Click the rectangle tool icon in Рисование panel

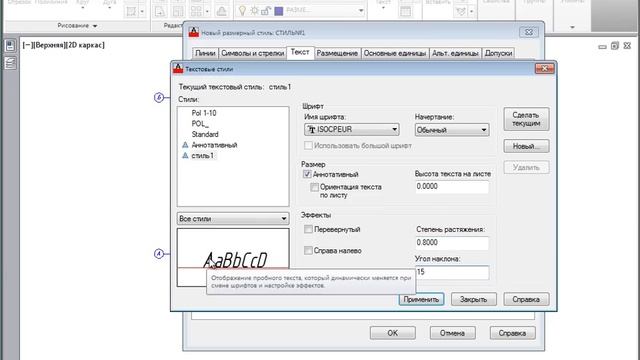[x=131, y=11]
